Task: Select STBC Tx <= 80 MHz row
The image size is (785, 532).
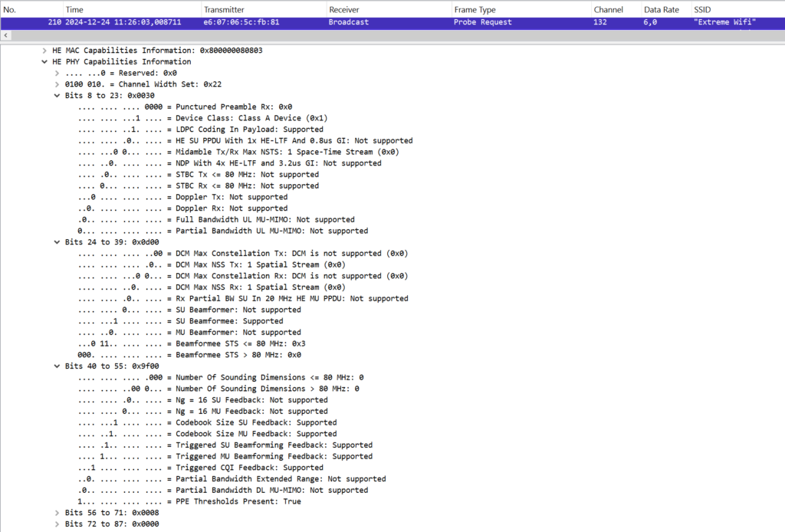Action: 199,175
